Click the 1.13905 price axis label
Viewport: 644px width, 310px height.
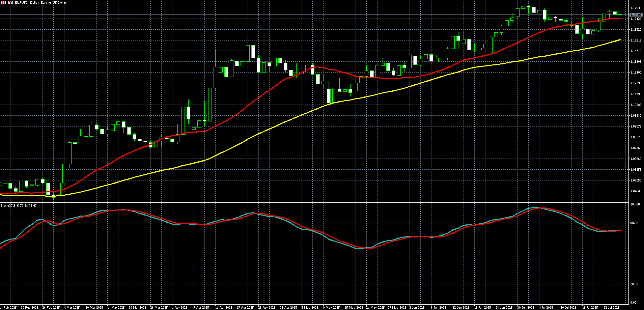point(636,62)
